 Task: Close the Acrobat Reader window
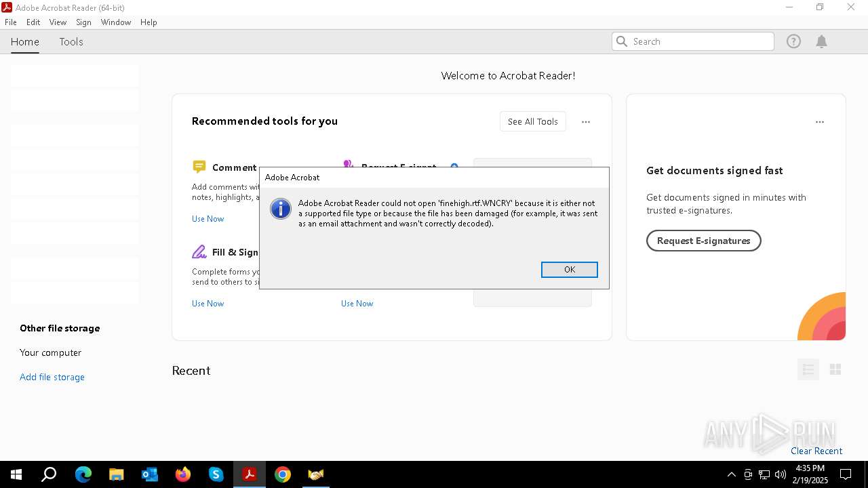[x=851, y=7]
